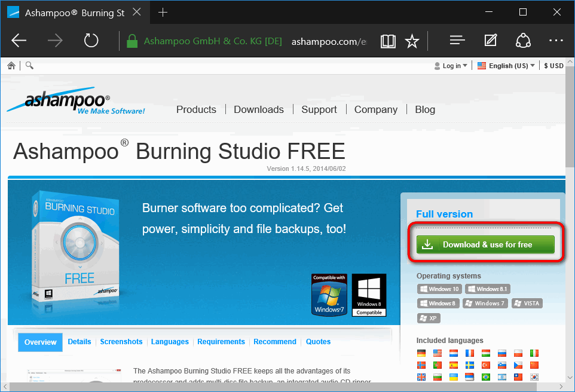Click the Portuguese flag in included languages
The image size is (575, 392).
(437, 365)
